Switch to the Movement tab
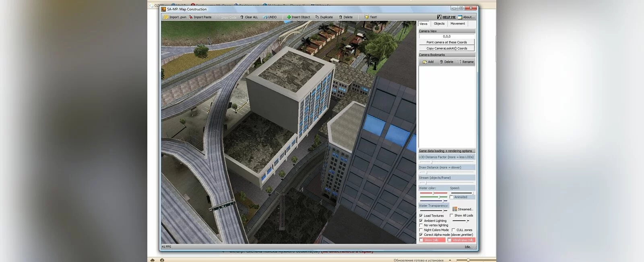This screenshot has height=262, width=644. coord(458,23)
